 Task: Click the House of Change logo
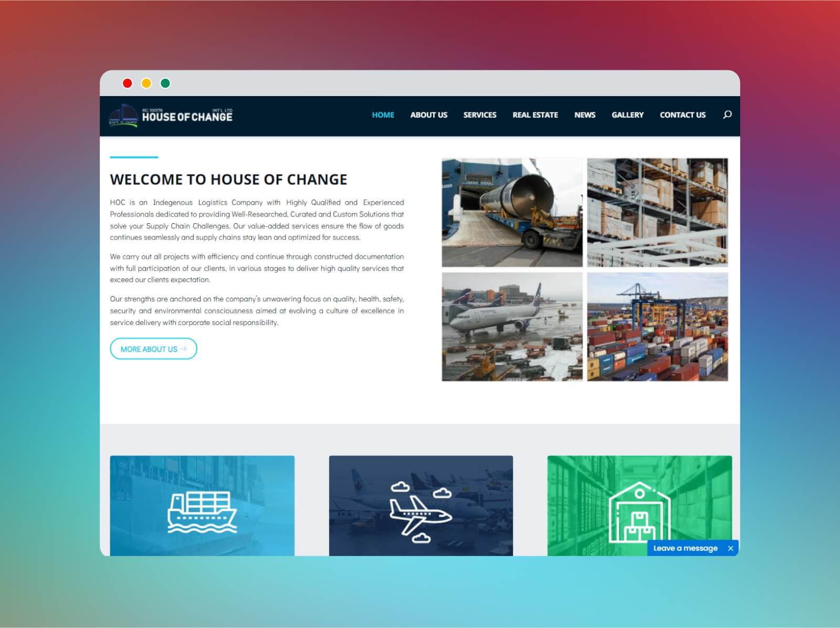pyautogui.click(x=171, y=115)
